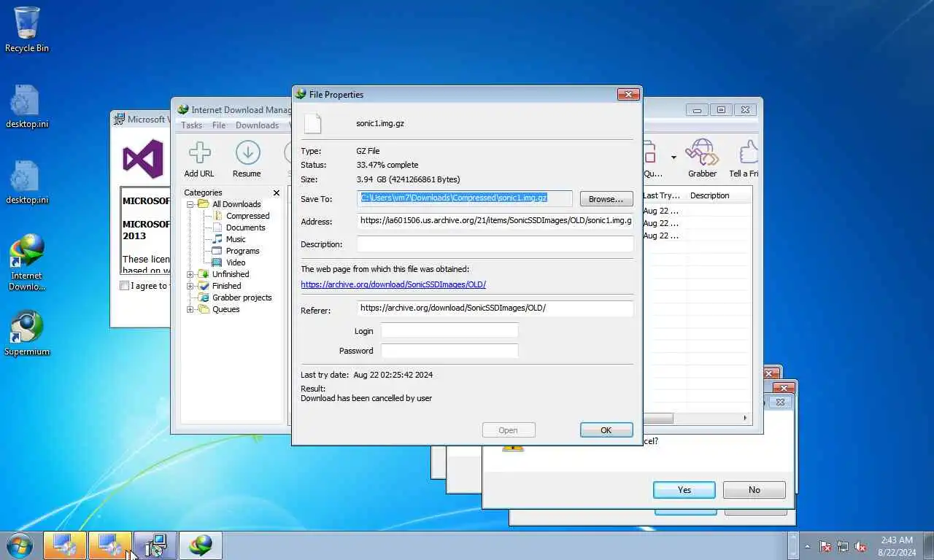Open the archive.org SonicSSDImages link
Screen dimensions: 934x560
[x=393, y=284]
